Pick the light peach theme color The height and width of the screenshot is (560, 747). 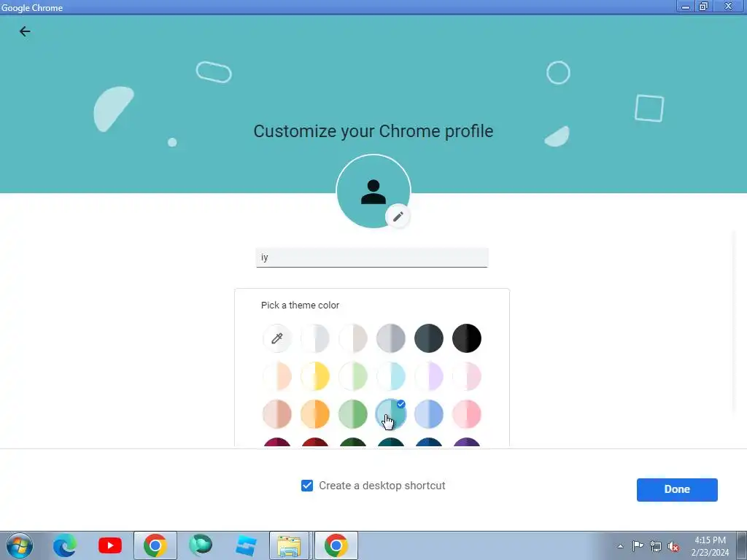276,376
